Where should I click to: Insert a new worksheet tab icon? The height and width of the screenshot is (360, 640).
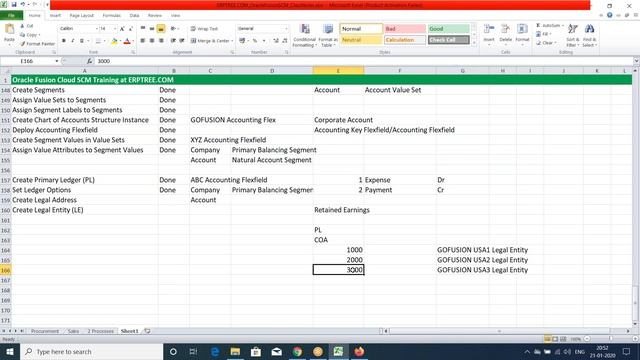(x=147, y=331)
